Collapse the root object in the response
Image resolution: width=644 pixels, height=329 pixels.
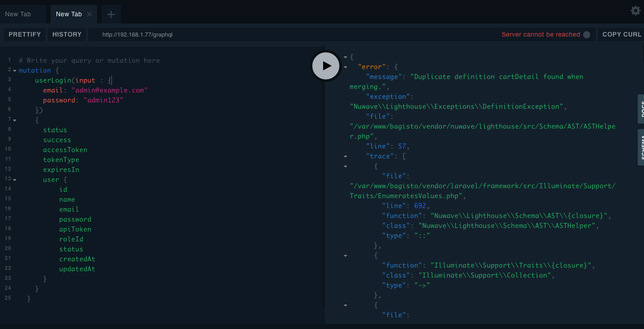coord(345,57)
